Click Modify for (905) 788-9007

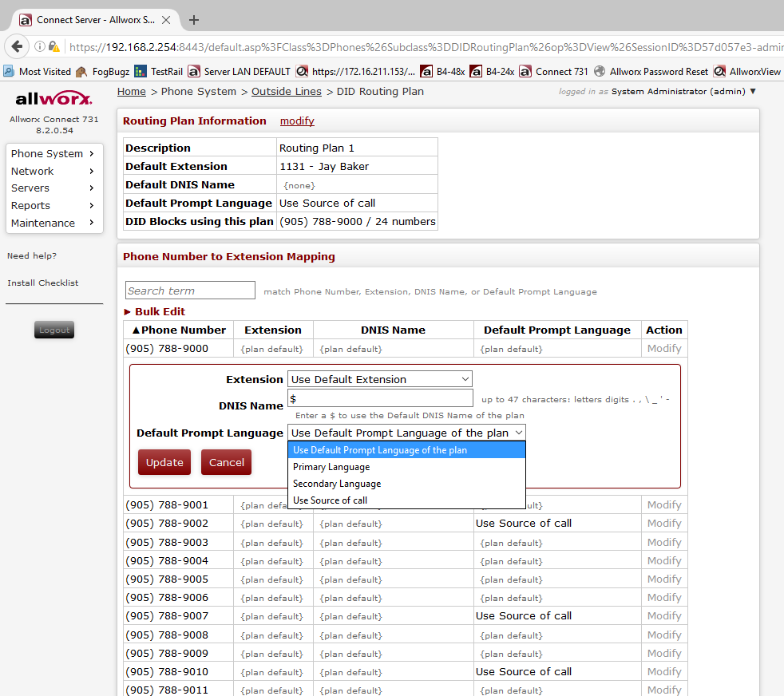pyautogui.click(x=664, y=616)
